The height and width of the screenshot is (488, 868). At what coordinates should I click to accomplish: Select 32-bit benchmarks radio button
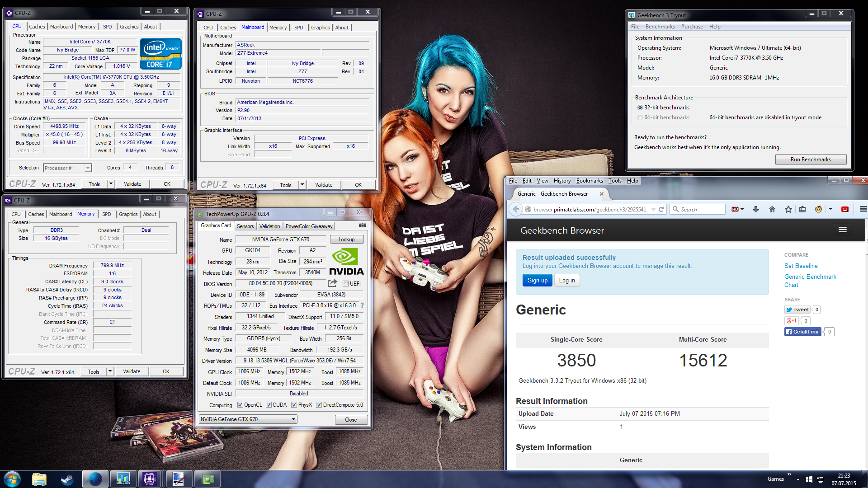640,108
